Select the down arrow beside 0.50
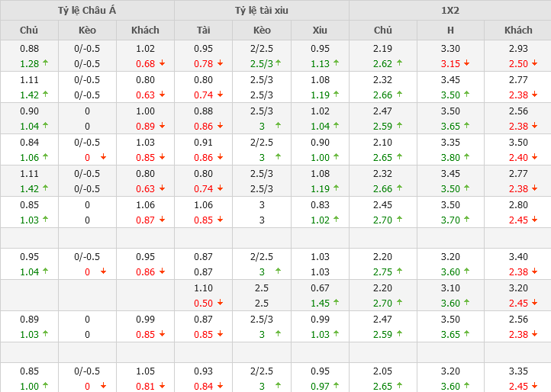The image size is (551, 392). (220, 303)
